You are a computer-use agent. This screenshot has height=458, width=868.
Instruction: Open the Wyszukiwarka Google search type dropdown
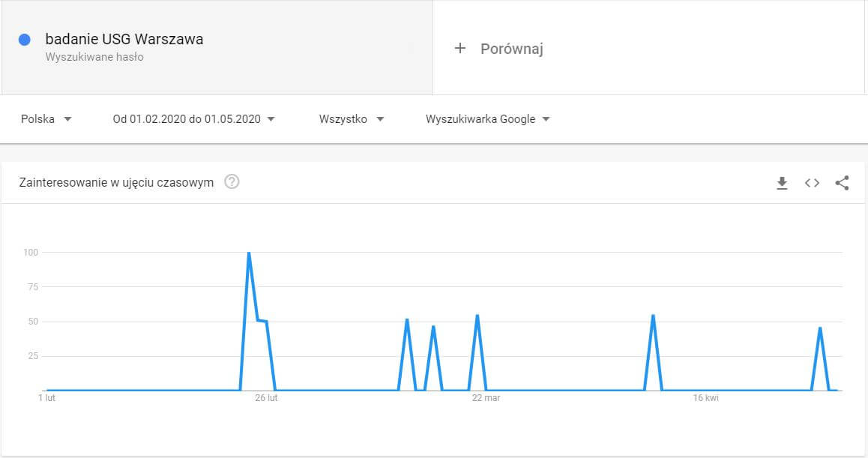(x=488, y=119)
